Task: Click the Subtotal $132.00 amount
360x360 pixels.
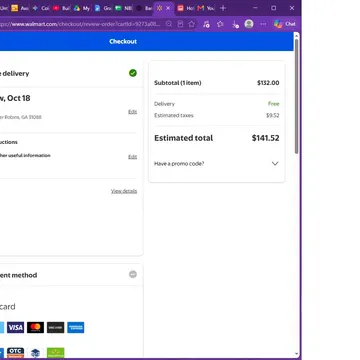Action: (268, 83)
